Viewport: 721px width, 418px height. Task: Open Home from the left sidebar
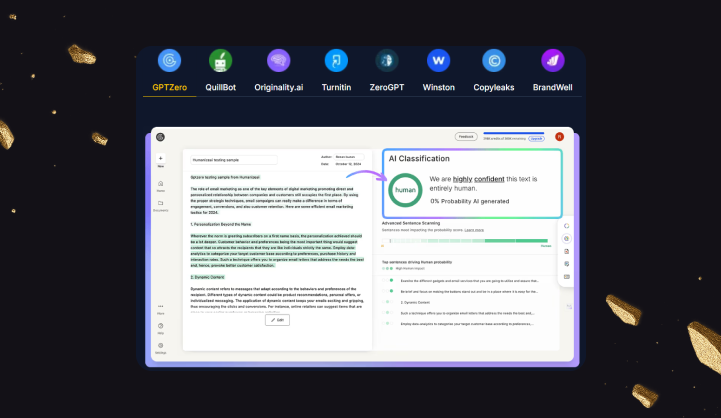coord(160,183)
